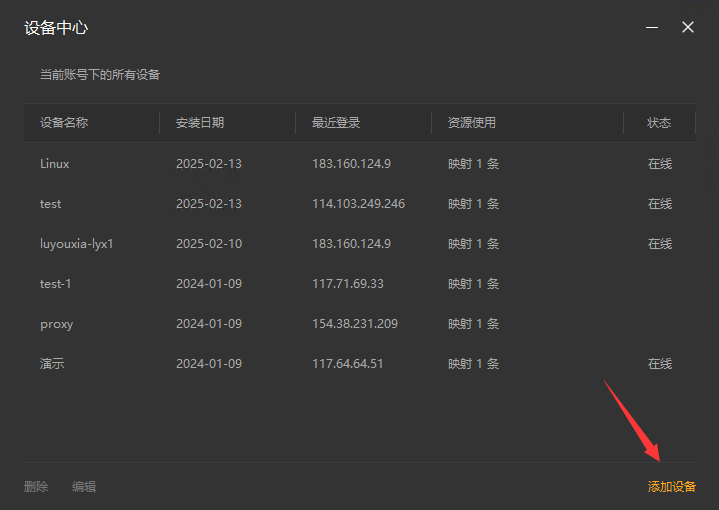Click 映射 1 条 in proxy row
Screen dimensions: 719x510
tap(474, 324)
